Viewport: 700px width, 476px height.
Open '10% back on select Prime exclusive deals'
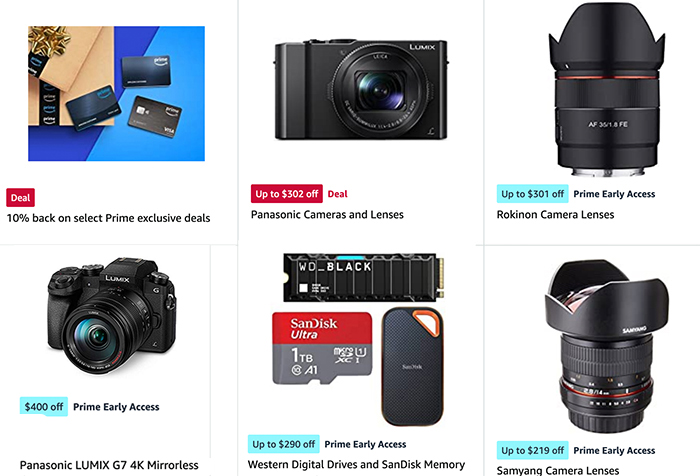point(108,218)
